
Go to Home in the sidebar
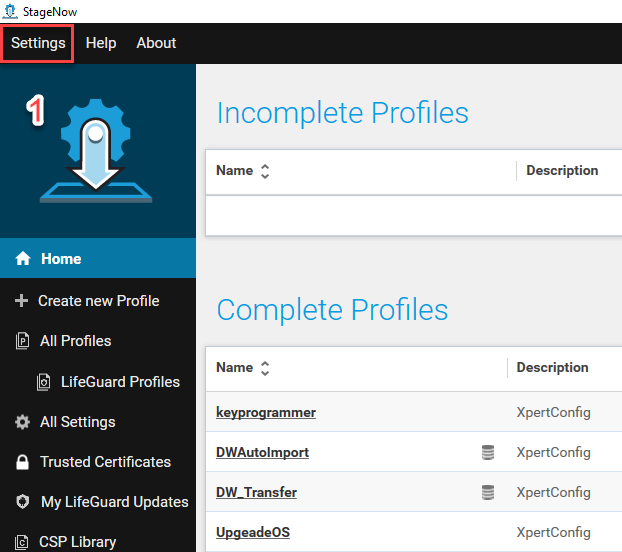tap(60, 259)
